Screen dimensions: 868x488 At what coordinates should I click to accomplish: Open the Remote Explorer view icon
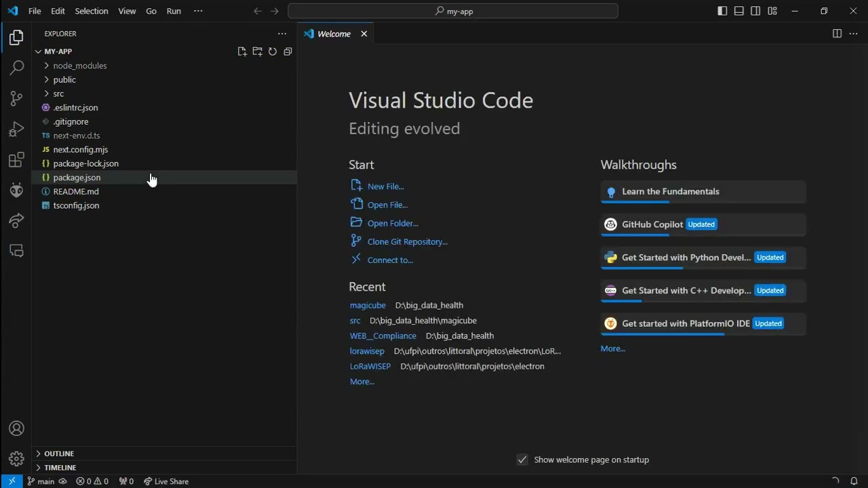coord(16,251)
